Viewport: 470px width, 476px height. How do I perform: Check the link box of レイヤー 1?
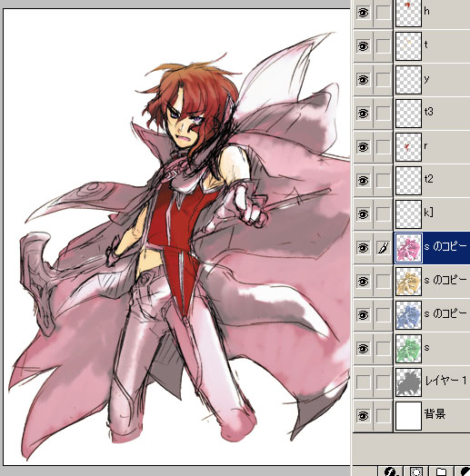point(383,382)
